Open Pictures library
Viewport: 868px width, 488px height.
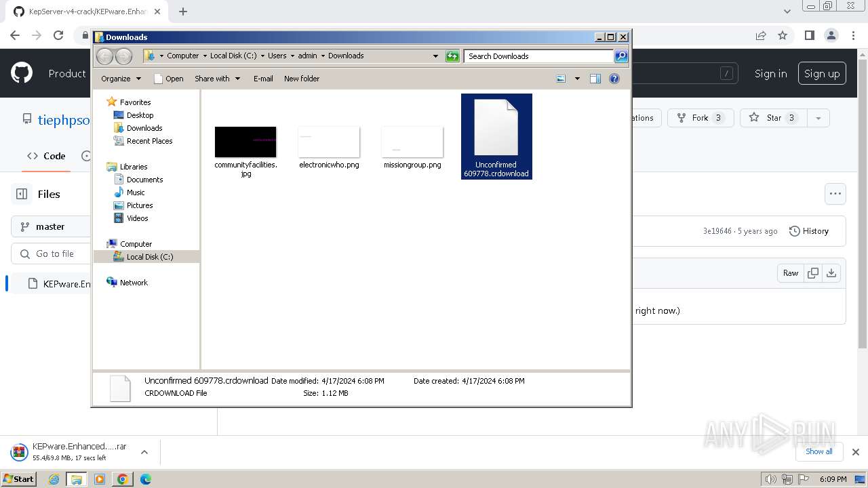point(140,205)
